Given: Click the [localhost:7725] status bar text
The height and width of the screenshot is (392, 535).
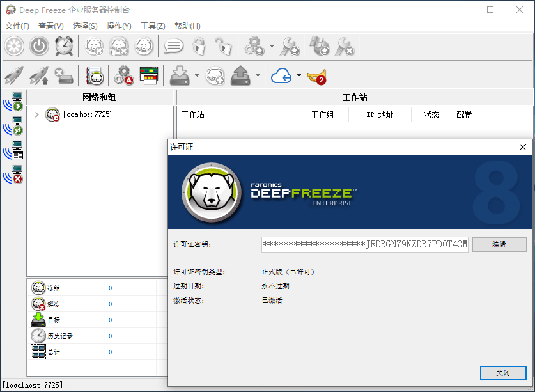Looking at the screenshot, I should (33, 385).
